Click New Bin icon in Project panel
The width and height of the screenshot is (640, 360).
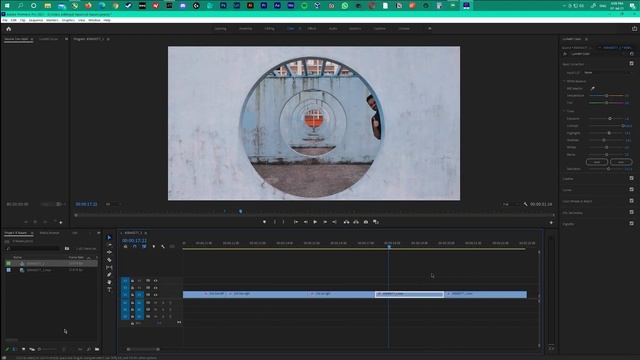pyautogui.click(x=97, y=349)
